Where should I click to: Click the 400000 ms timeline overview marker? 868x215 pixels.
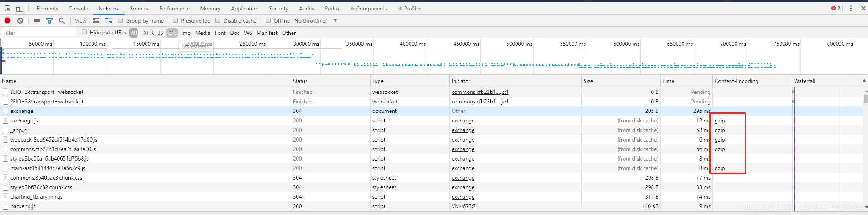click(412, 44)
